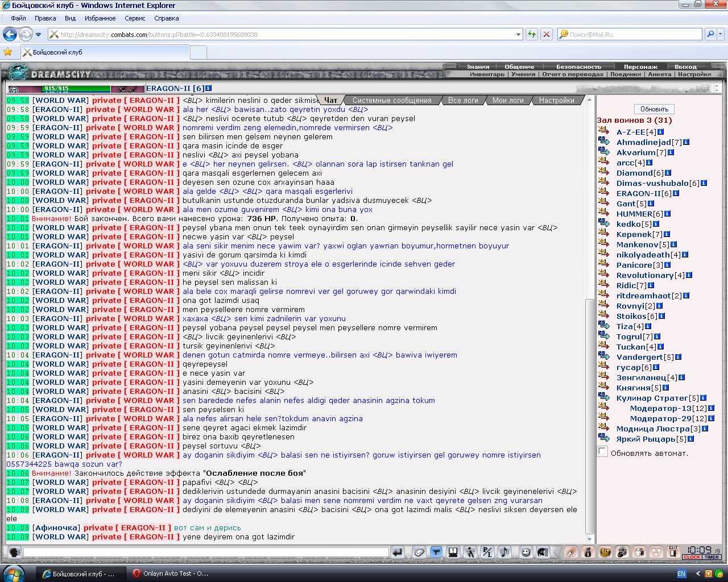Click the eraser clear-chat icon

[419, 552]
